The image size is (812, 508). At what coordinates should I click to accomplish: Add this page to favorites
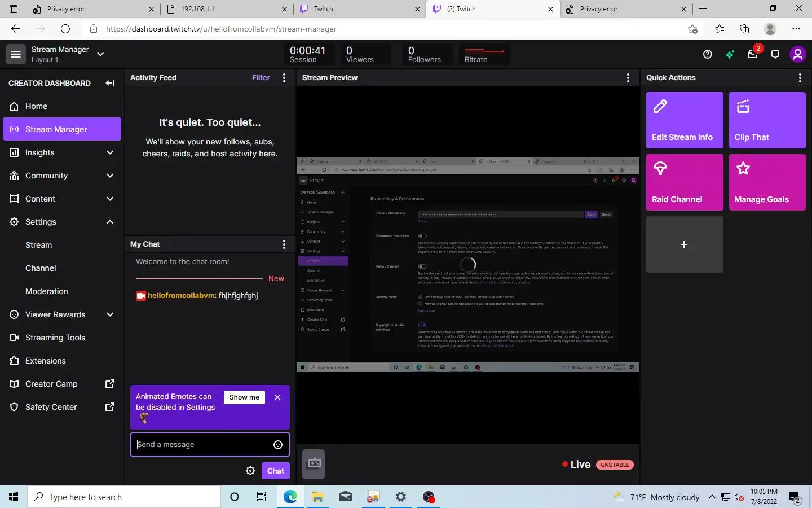coord(692,29)
